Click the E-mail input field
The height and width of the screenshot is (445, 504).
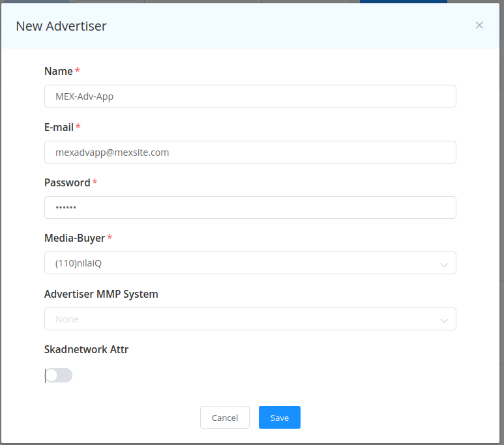pos(250,152)
